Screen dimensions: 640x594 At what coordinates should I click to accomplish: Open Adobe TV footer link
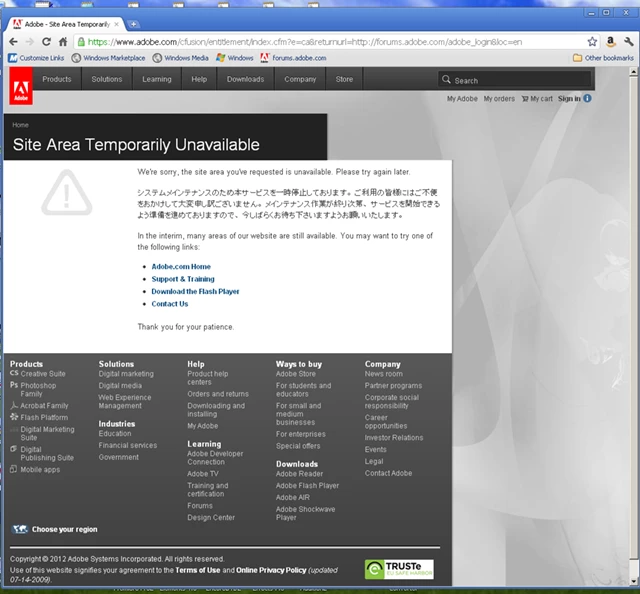(203, 474)
